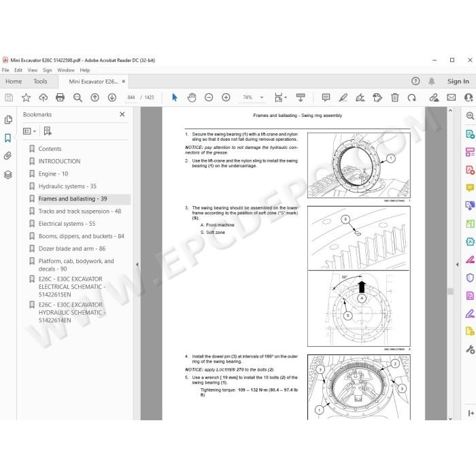Open the help question icon
The width and height of the screenshot is (476, 476).
coord(415,81)
